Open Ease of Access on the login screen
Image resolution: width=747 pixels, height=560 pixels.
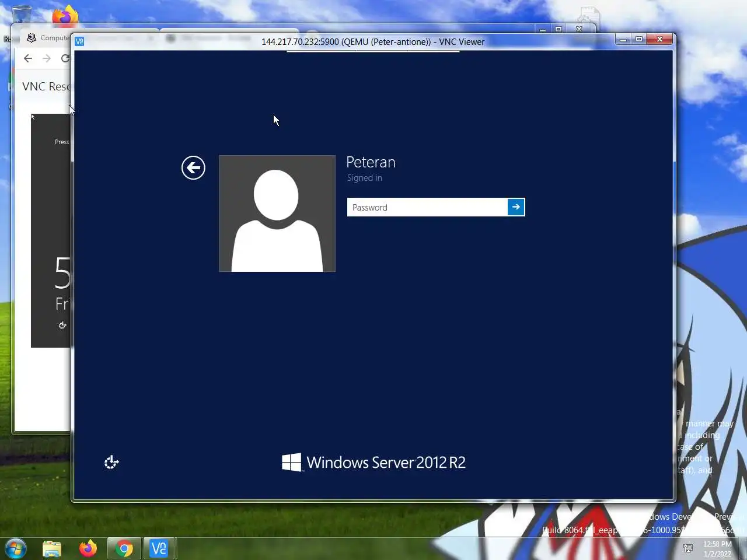click(x=111, y=463)
